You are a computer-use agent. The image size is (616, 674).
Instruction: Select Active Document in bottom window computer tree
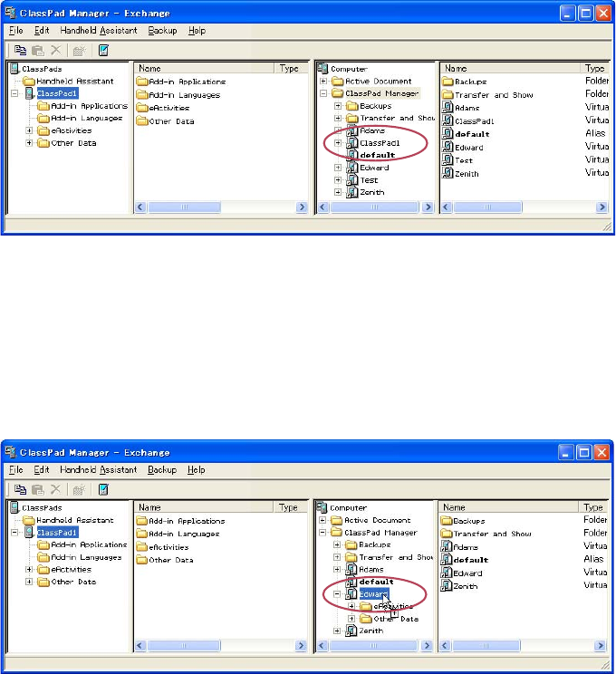point(378,520)
